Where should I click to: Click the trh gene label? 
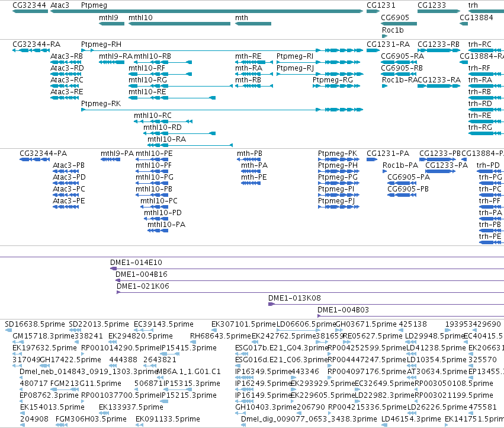[473, 5]
